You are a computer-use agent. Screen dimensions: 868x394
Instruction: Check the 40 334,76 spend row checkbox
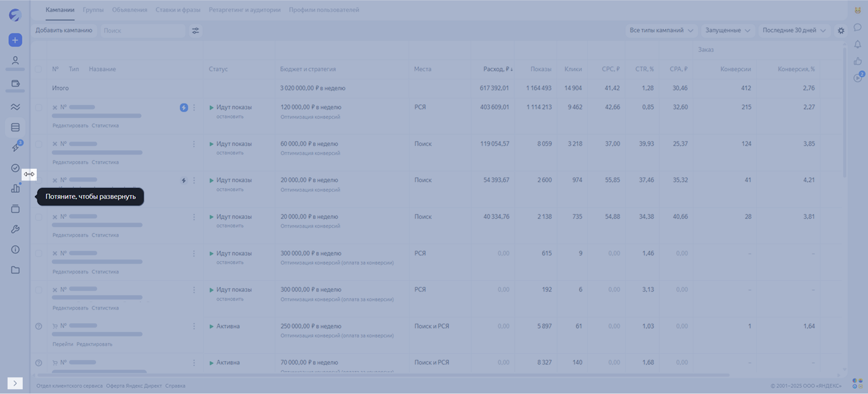(38, 217)
